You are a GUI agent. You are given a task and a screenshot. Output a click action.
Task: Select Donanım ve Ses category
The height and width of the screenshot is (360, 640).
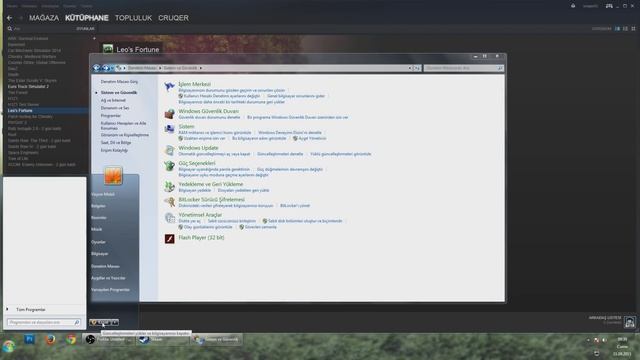point(115,108)
